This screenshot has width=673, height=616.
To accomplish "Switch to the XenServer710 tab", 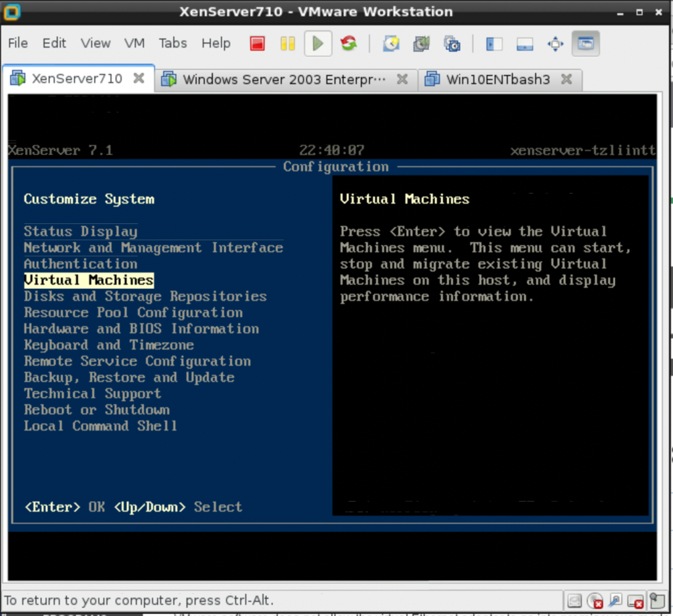I will click(78, 79).
